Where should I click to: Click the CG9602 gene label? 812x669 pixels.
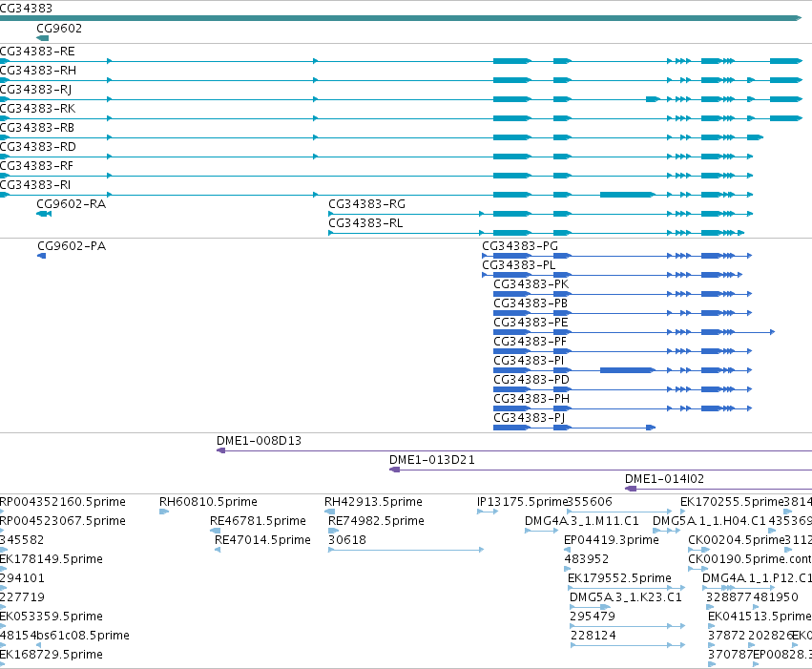tap(59, 29)
